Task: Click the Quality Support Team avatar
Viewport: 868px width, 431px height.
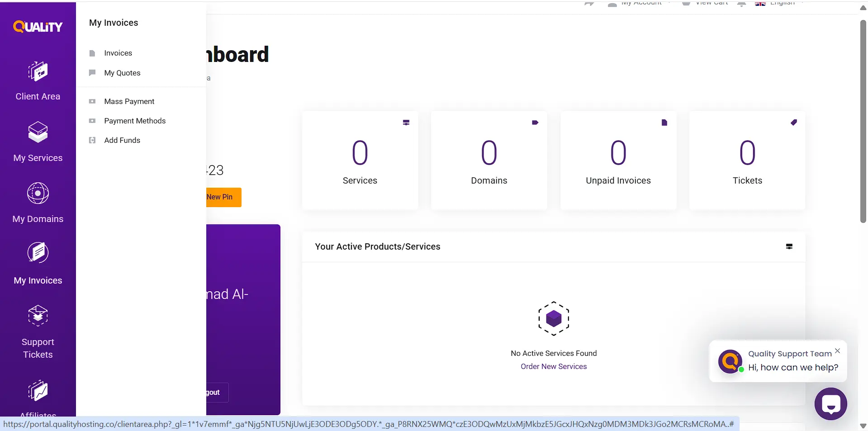Action: 730,361
